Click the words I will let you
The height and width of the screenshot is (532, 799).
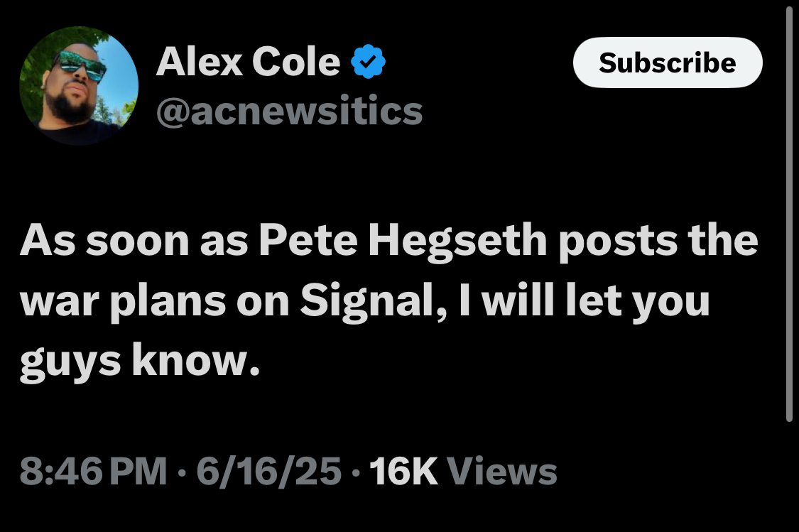tap(585, 300)
